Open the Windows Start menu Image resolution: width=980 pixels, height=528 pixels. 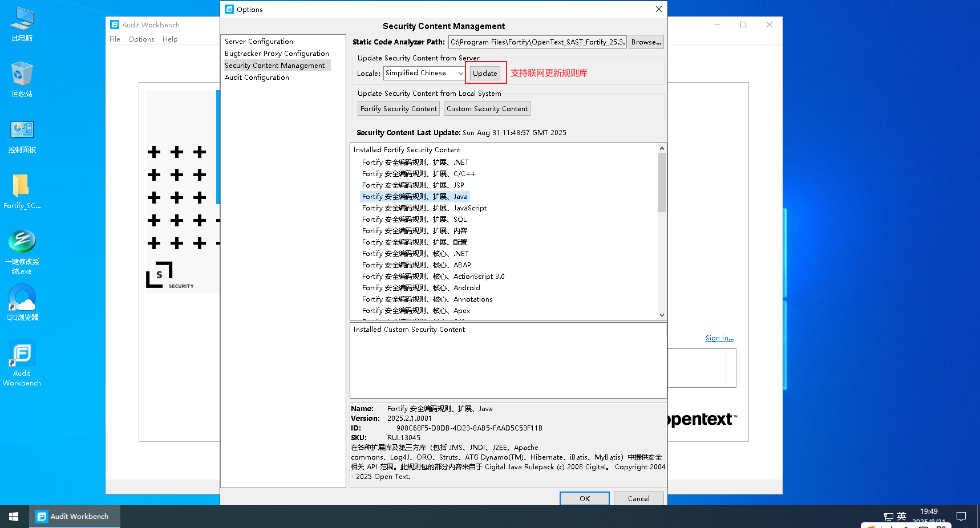[x=14, y=517]
